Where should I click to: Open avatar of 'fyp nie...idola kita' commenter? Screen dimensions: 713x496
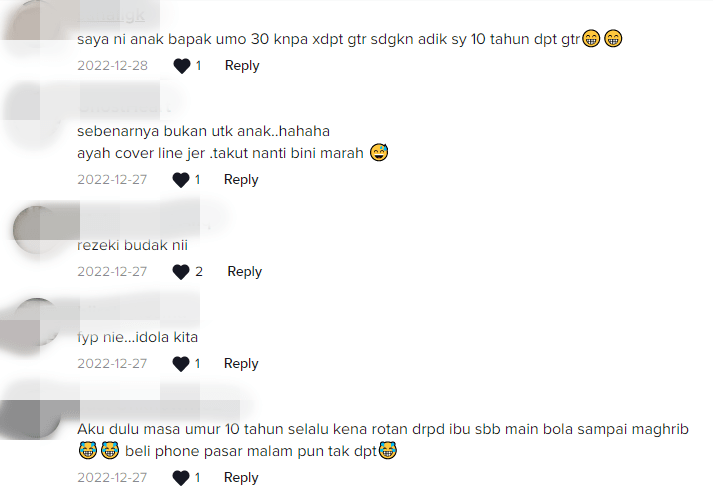pos(36,321)
